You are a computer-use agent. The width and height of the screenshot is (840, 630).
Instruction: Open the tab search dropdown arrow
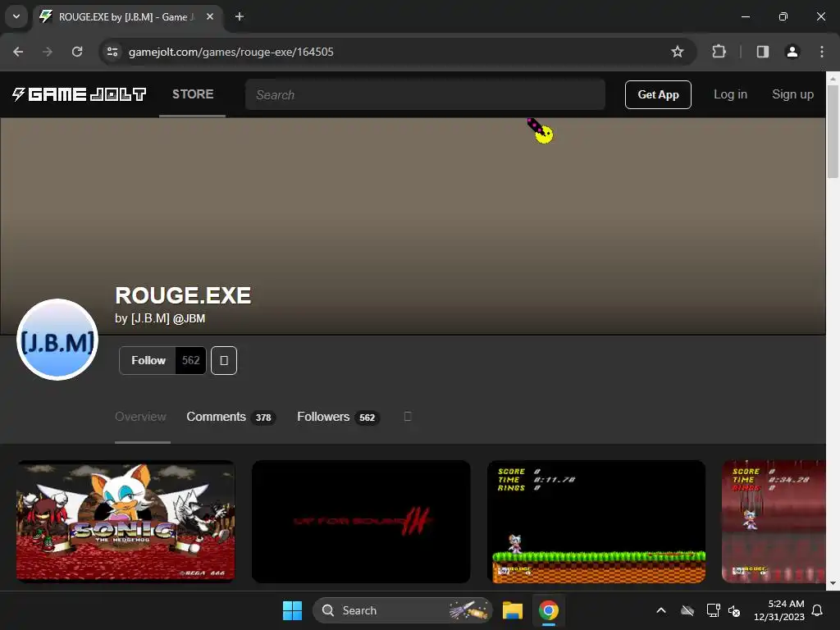(16, 16)
